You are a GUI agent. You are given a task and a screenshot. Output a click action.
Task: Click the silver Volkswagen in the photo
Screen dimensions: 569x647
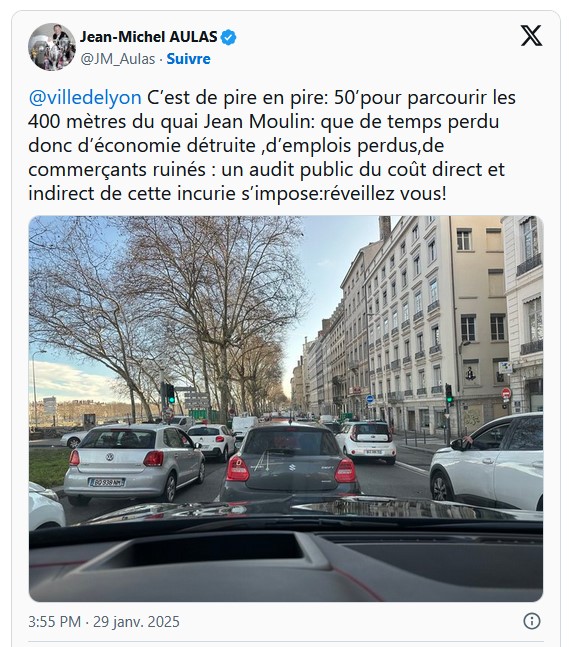[x=134, y=463]
